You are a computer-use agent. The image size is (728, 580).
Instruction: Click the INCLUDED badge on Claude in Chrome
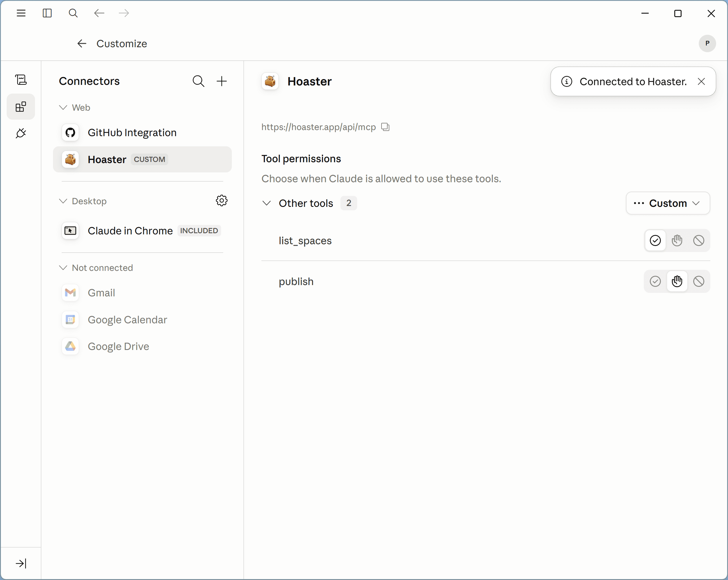point(199,231)
